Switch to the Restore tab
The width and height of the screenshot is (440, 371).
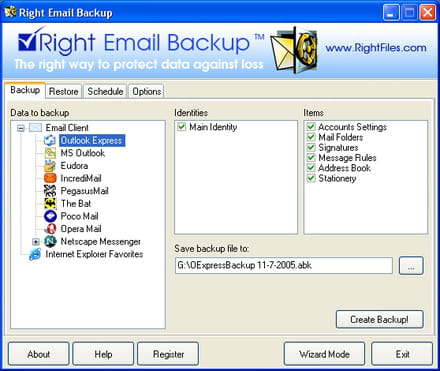click(63, 91)
